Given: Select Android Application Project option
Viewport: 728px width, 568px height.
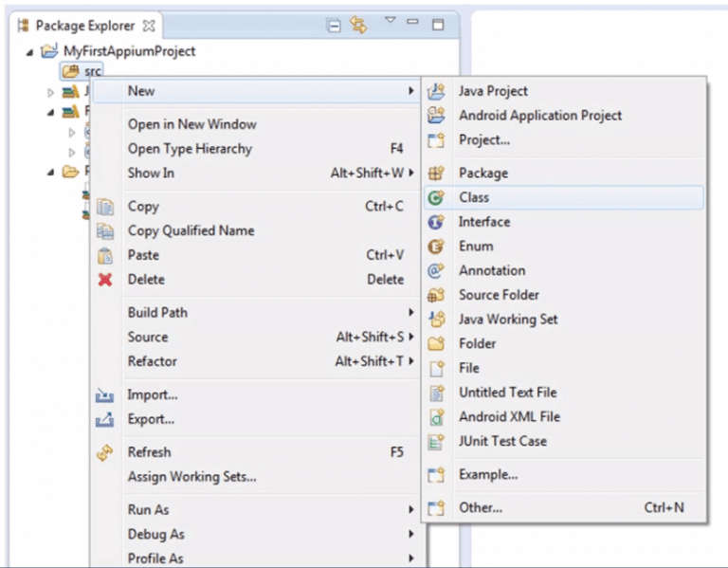Looking at the screenshot, I should click(x=540, y=116).
